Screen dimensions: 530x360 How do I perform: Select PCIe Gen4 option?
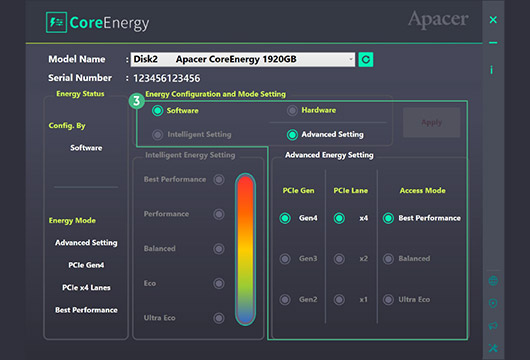(x=285, y=218)
